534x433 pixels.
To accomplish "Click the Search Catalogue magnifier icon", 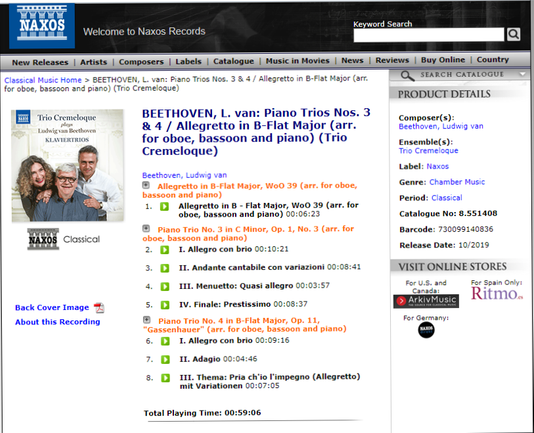I will click(407, 76).
